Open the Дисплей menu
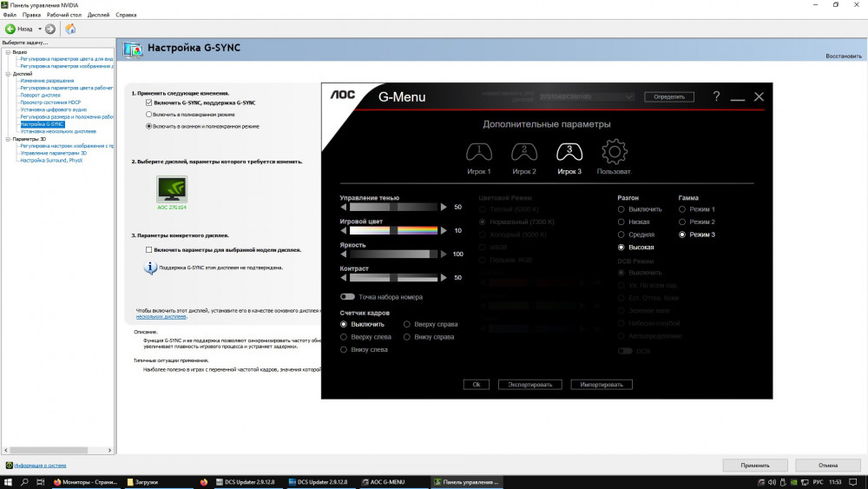Viewport: 868px width, 489px height. [99, 15]
